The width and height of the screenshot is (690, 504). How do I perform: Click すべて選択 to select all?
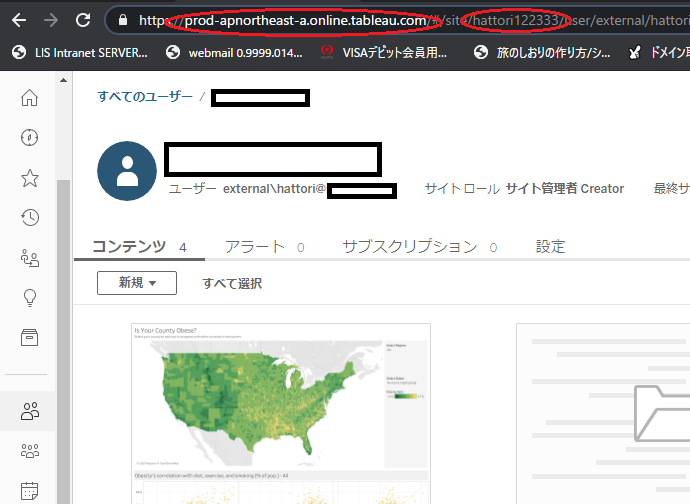232,283
